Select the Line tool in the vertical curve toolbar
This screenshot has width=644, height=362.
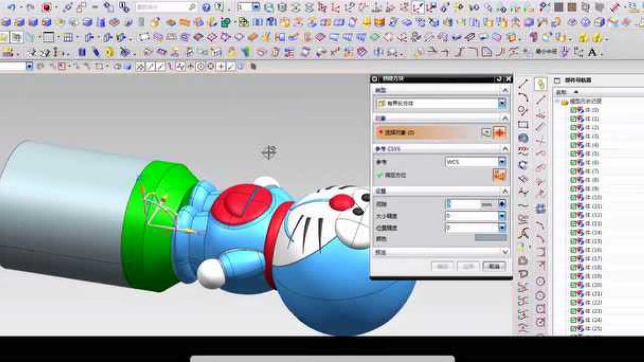click(523, 84)
